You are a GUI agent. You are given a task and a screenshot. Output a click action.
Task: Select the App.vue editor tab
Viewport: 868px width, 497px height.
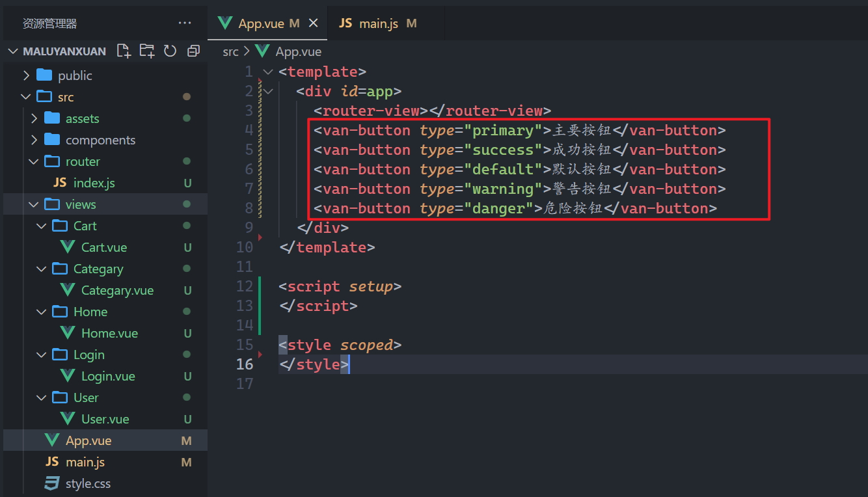pos(268,23)
